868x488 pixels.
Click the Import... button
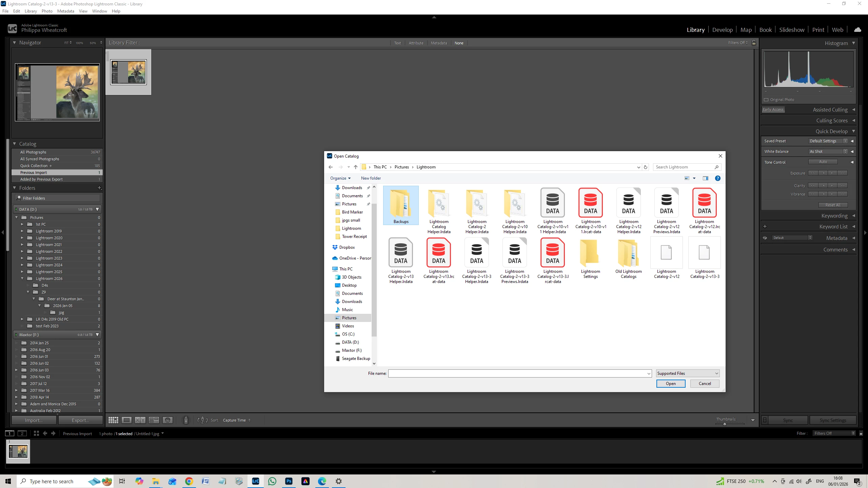point(34,420)
